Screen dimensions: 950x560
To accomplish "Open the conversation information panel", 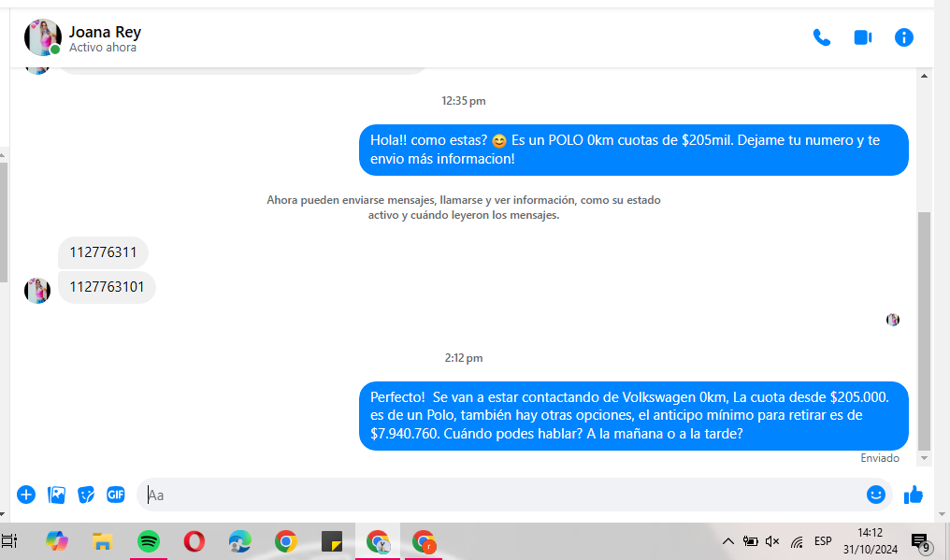I will click(x=903, y=37).
